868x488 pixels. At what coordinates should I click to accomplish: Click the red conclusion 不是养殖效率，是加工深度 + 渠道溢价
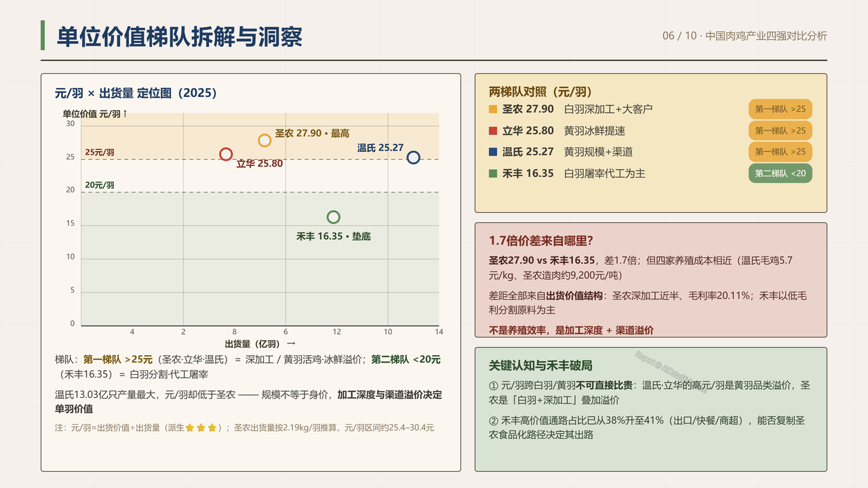click(572, 331)
